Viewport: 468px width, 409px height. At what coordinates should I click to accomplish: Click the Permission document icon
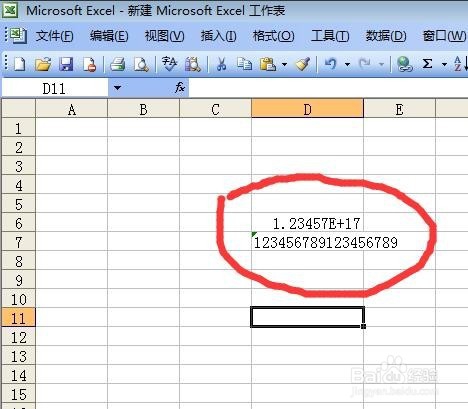[89, 64]
